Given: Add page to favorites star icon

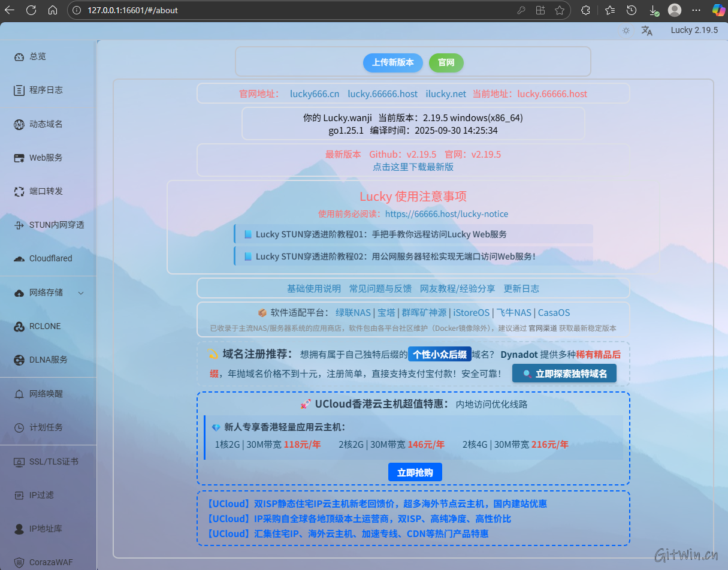Looking at the screenshot, I should click(560, 10).
